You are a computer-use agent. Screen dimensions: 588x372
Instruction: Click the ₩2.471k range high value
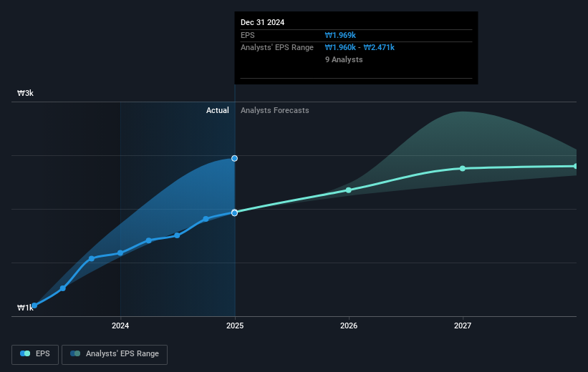(x=379, y=47)
